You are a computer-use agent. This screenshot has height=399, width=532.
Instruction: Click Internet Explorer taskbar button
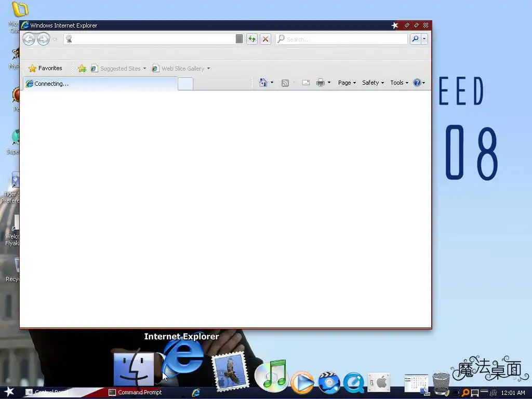click(196, 393)
